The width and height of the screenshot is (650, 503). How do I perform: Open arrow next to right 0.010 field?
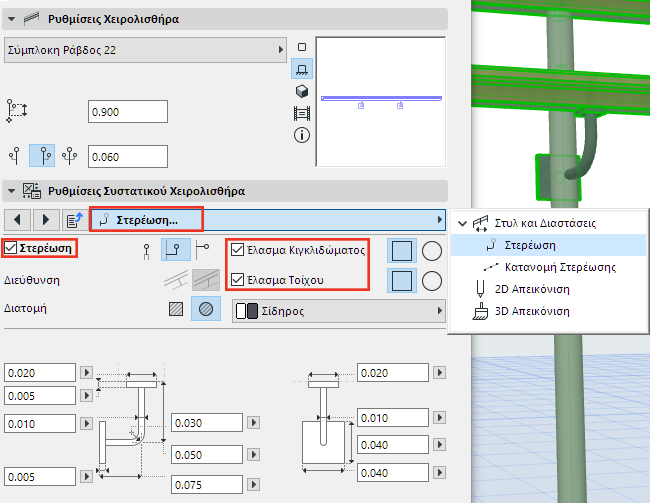click(x=440, y=417)
